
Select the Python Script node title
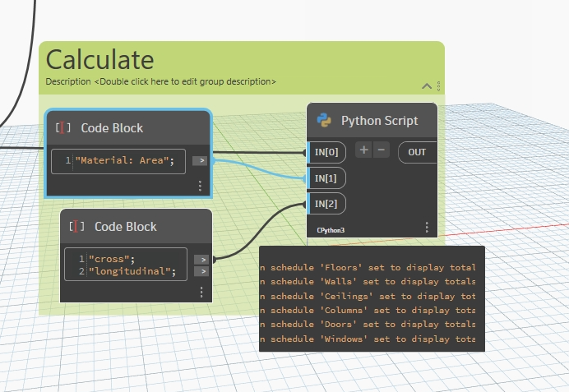[379, 120]
